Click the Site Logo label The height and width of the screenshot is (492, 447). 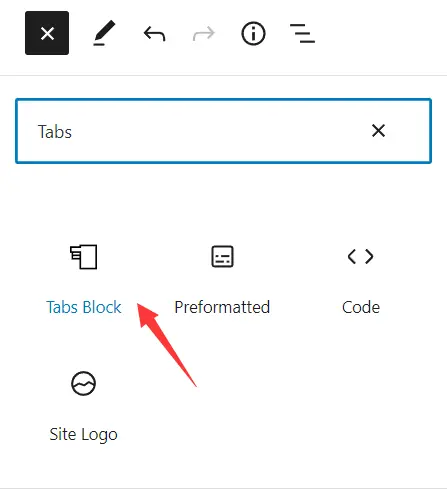click(83, 434)
